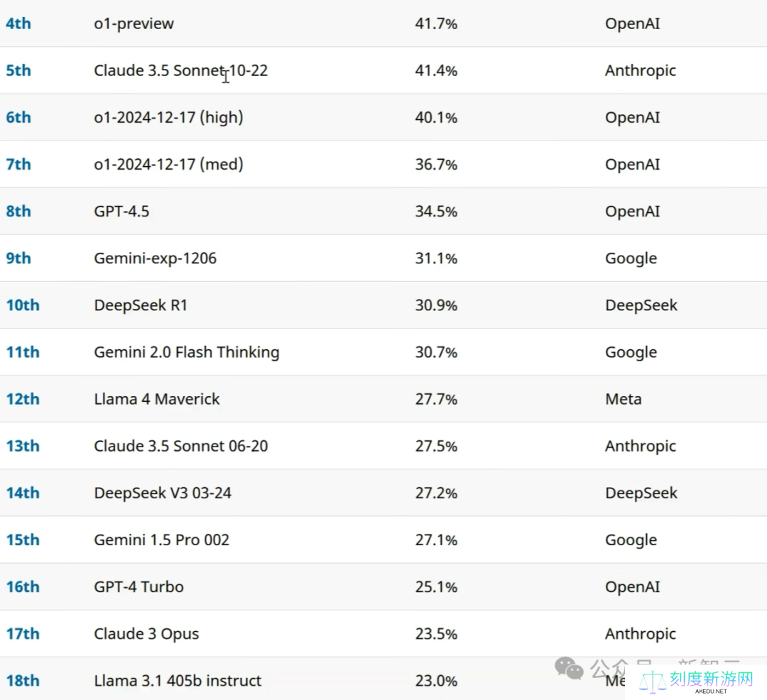Image resolution: width=767 pixels, height=700 pixels.
Task: Open the 4th rank link
Action: click(x=18, y=23)
